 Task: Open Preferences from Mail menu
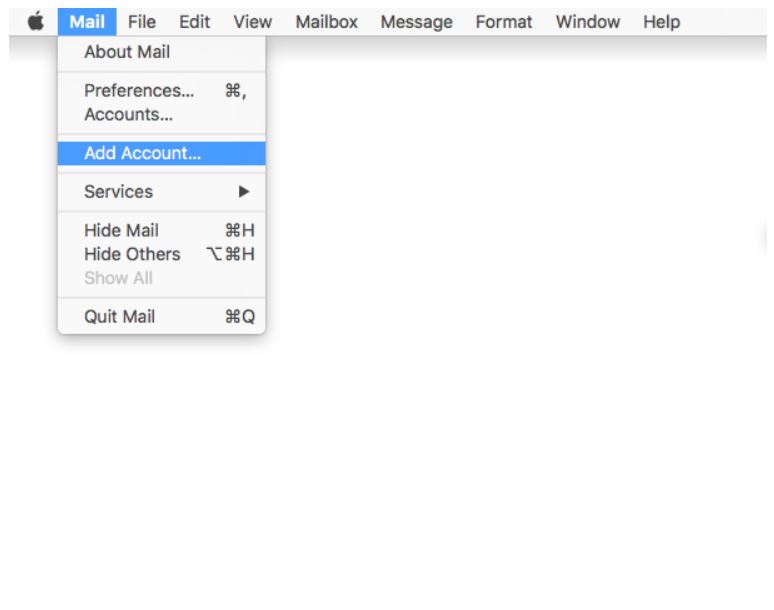pos(161,91)
